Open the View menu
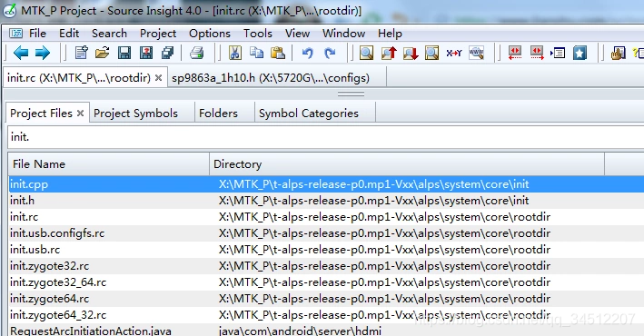The height and width of the screenshot is (336, 644). point(297,34)
